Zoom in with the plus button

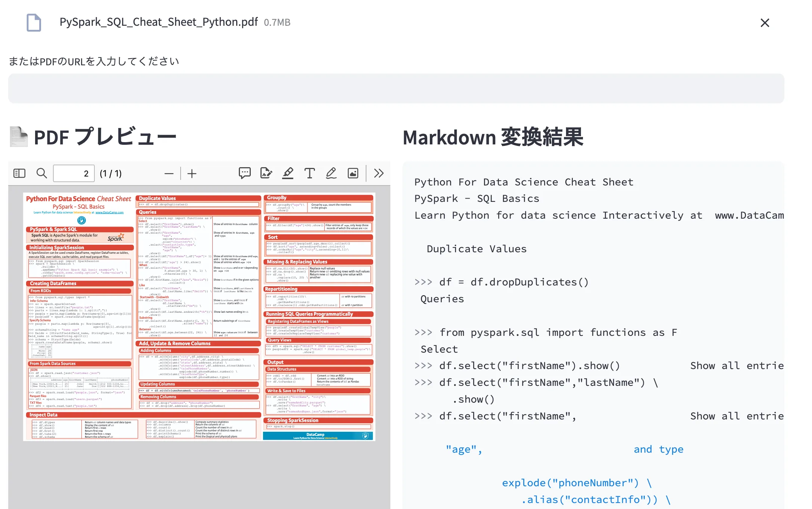click(192, 174)
